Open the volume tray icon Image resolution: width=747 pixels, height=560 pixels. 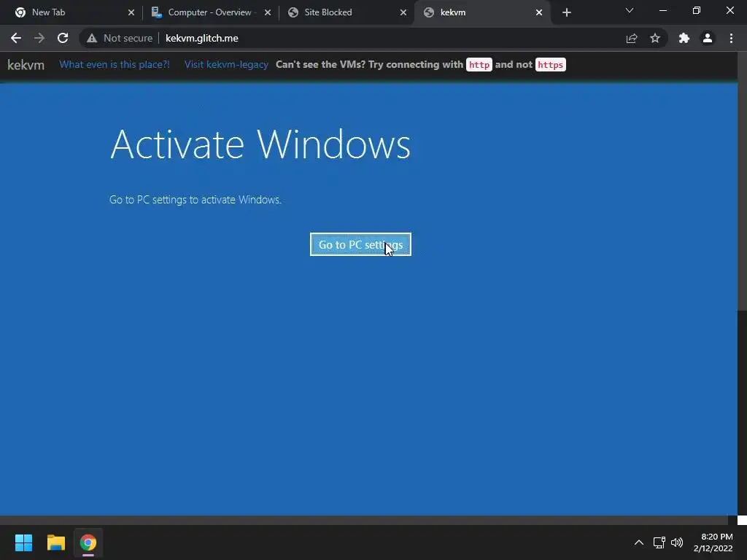pyautogui.click(x=677, y=542)
